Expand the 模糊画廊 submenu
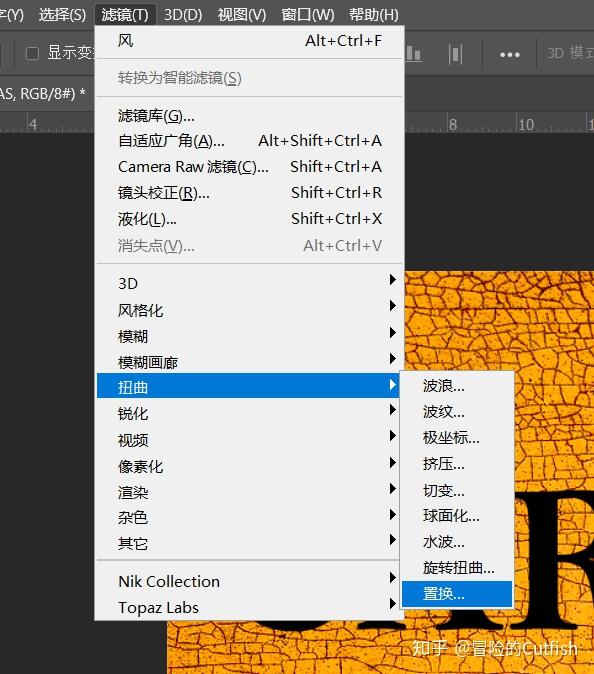594x674 pixels. [248, 362]
